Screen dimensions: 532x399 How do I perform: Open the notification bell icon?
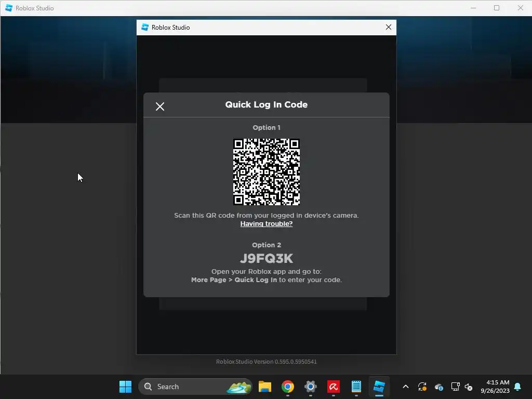(517, 387)
